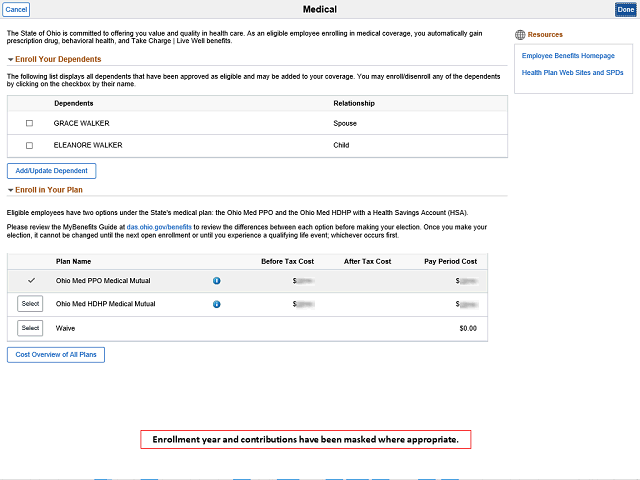Open info icon for Ohio Med HDHP plan

(x=216, y=304)
